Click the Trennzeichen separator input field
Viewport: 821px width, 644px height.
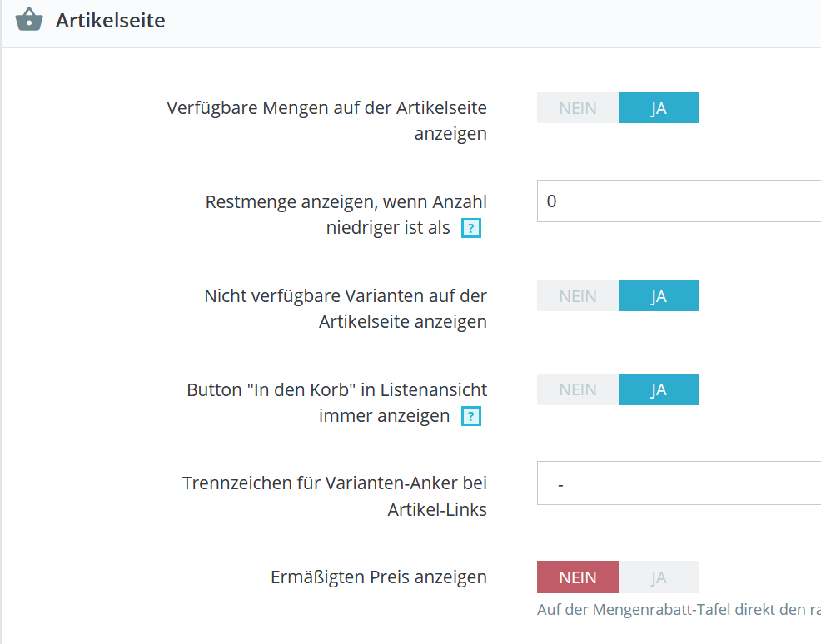tap(679, 483)
